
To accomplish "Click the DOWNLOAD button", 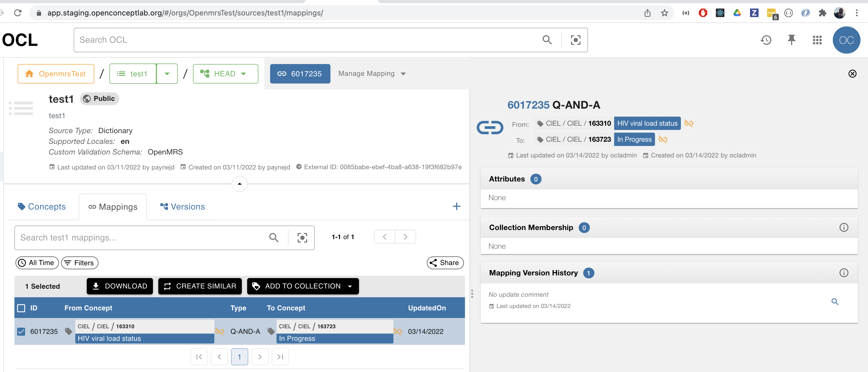I will [120, 286].
